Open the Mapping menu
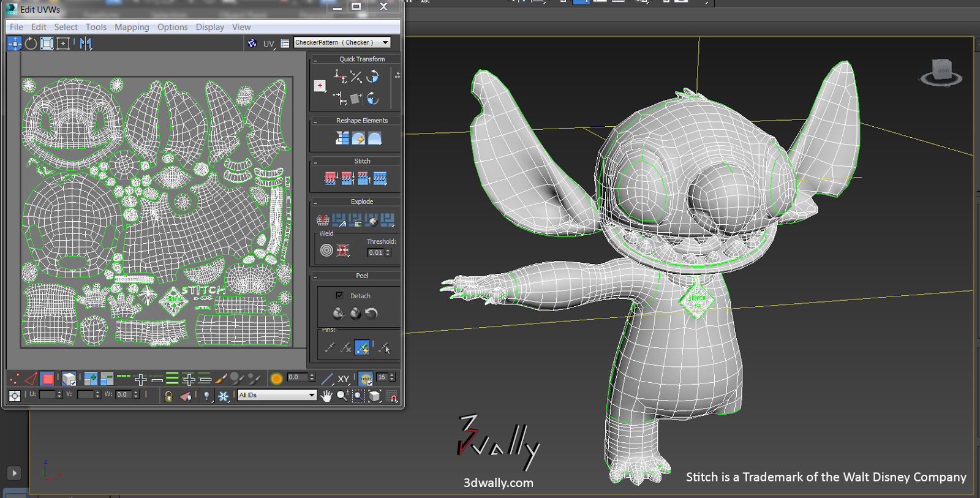980x498 pixels. click(132, 27)
